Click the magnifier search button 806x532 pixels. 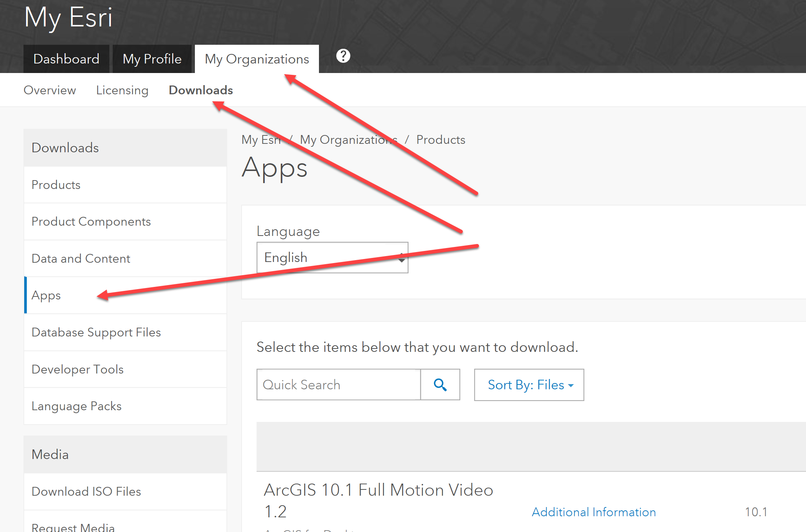coord(440,385)
